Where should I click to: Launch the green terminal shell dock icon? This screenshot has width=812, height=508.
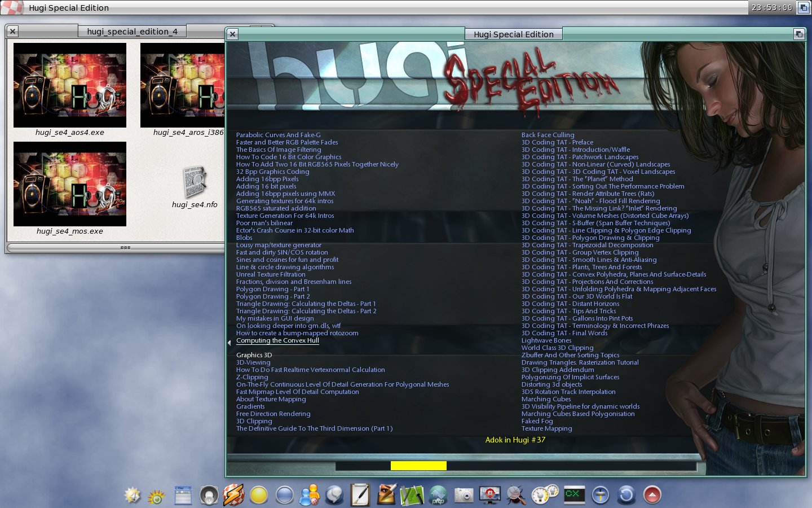point(575,494)
